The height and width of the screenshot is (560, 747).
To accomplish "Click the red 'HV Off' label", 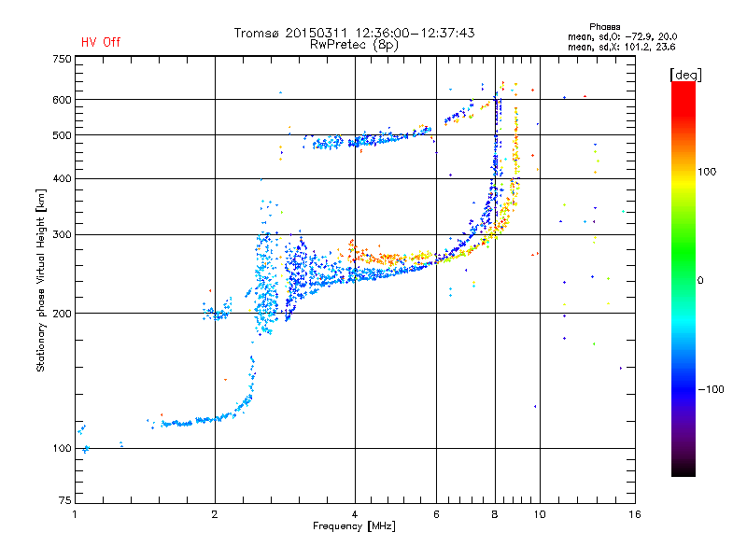I will pyautogui.click(x=101, y=42).
